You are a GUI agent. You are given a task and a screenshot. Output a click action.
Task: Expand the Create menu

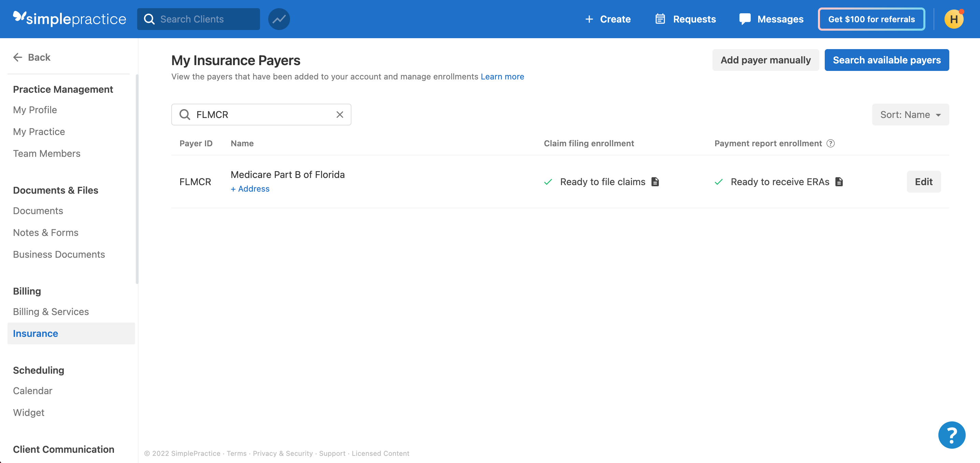click(x=608, y=19)
